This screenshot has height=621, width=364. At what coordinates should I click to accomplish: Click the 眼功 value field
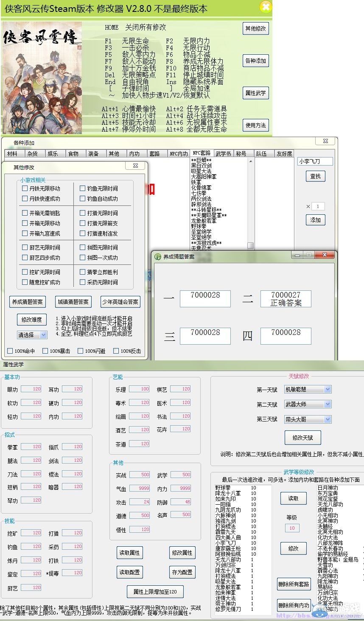(31, 389)
